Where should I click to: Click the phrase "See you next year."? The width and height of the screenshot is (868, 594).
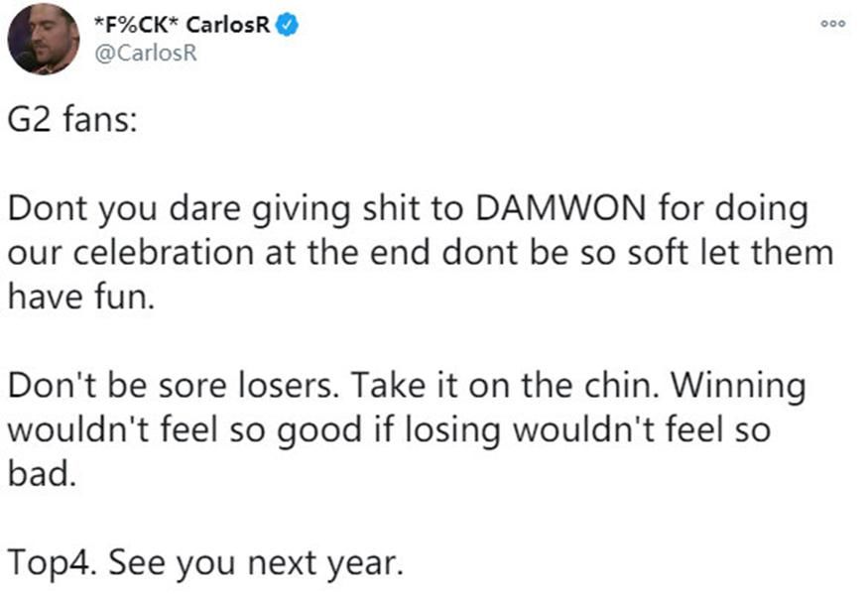pyautogui.click(x=256, y=563)
